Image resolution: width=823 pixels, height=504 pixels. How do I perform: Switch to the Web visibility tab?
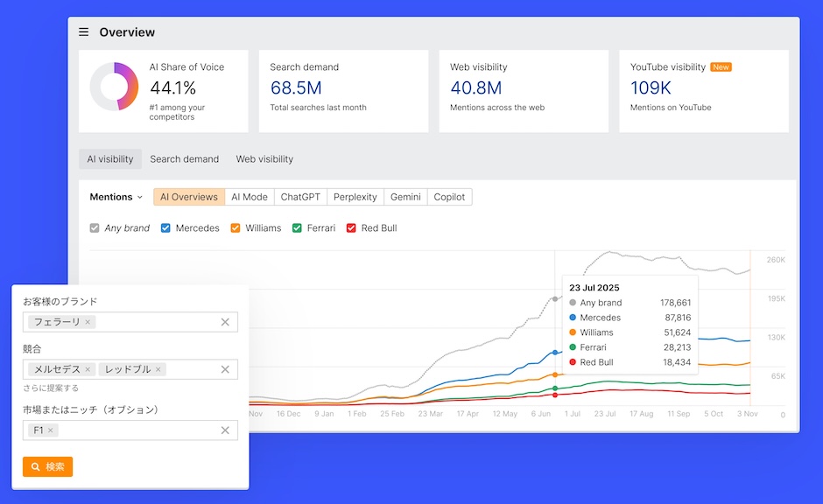point(264,159)
